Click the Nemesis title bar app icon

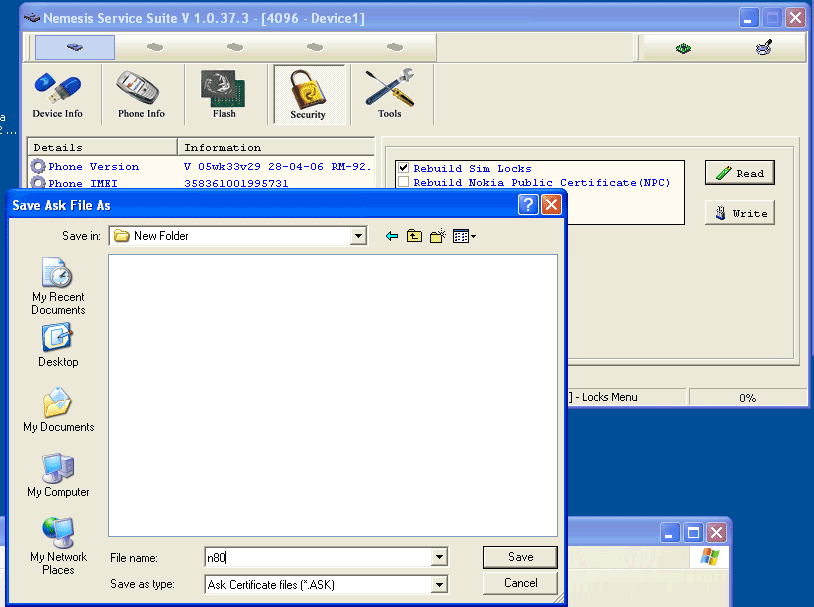[x=32, y=18]
